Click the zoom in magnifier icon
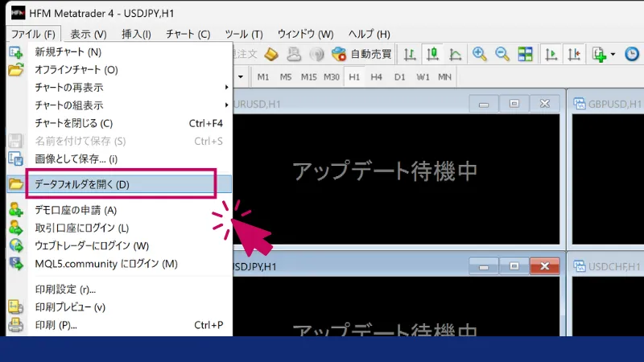 coord(480,55)
